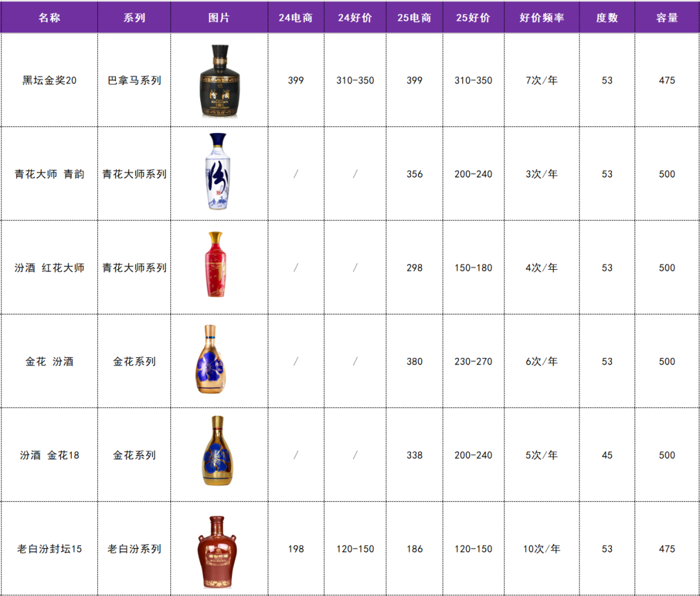Click the name cell 汾酒 红花大师
The image size is (700, 596).
[49, 268]
